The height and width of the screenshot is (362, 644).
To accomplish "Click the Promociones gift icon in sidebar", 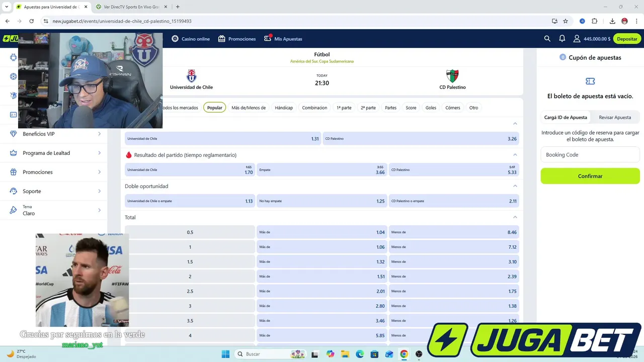I will (14, 172).
